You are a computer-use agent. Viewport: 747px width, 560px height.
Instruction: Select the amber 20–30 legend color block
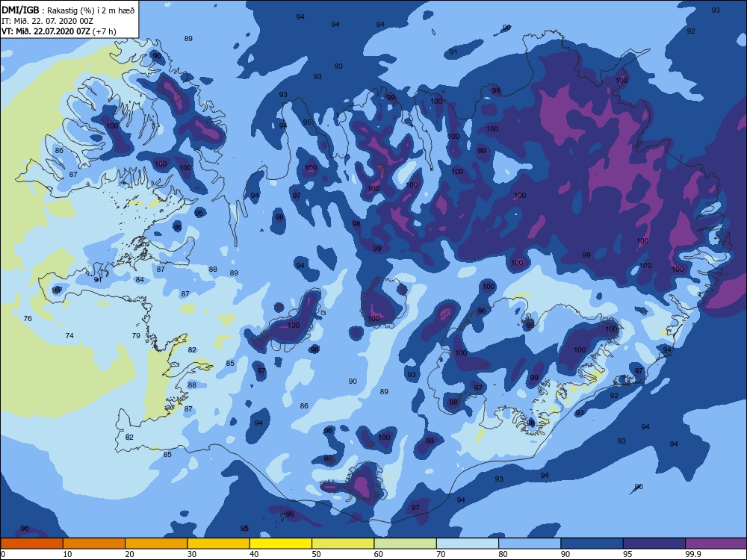(x=156, y=544)
